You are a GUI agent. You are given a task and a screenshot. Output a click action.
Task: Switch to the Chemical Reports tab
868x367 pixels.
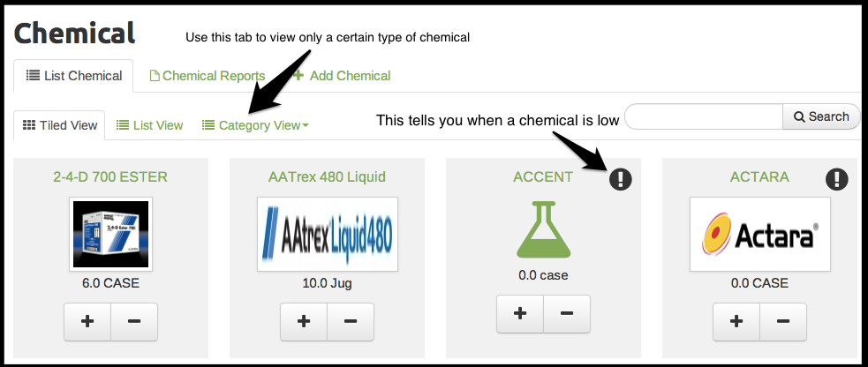click(x=208, y=76)
